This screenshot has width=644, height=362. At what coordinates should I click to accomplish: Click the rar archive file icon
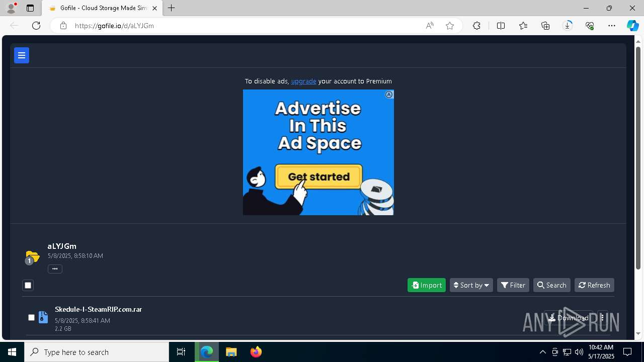(x=43, y=317)
